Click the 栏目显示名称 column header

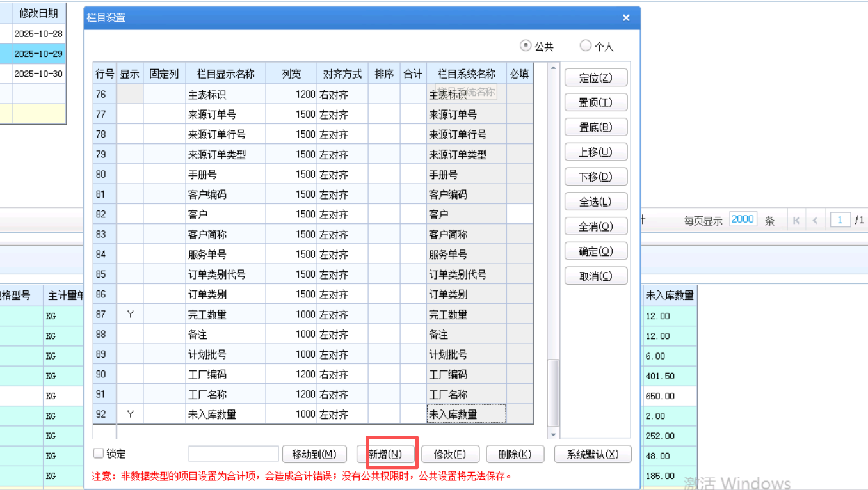click(x=225, y=74)
